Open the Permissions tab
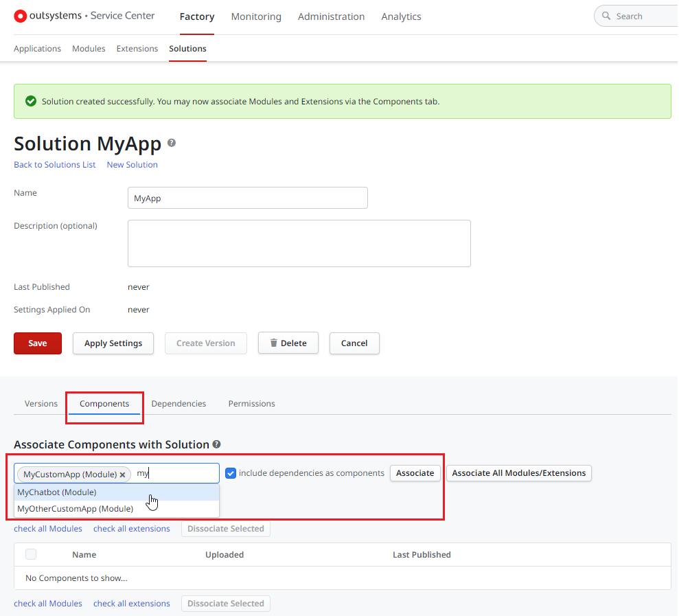679x616 pixels. 251,404
